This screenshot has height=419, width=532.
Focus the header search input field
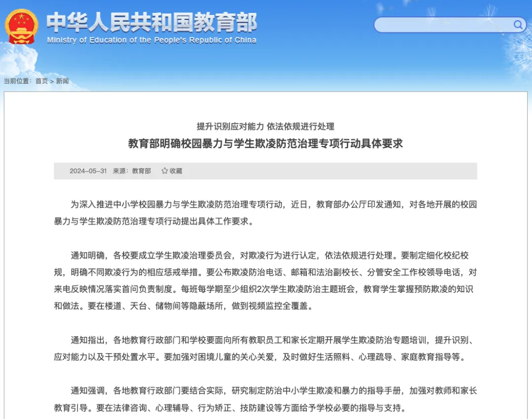coord(443,25)
